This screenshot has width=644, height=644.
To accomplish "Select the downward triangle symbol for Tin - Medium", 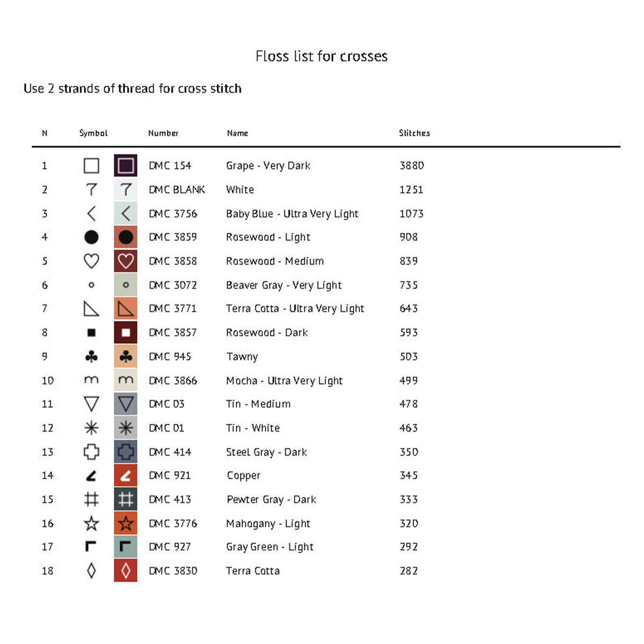I will 91,404.
